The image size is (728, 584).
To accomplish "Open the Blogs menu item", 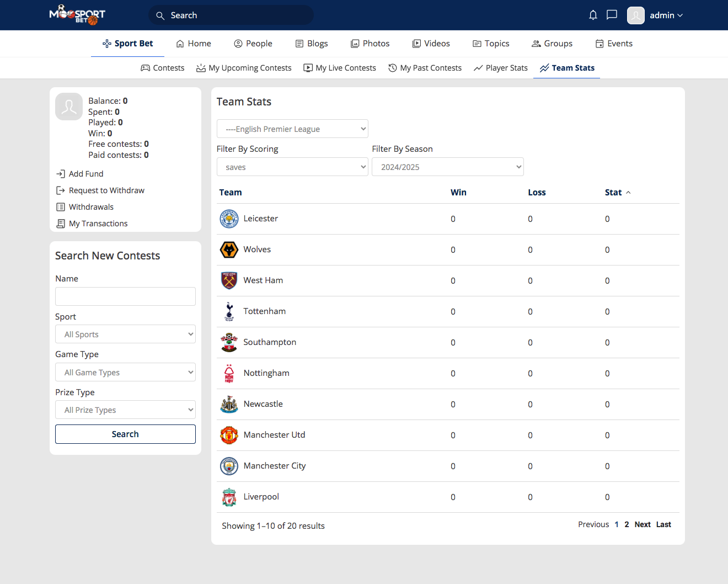I will coord(312,44).
